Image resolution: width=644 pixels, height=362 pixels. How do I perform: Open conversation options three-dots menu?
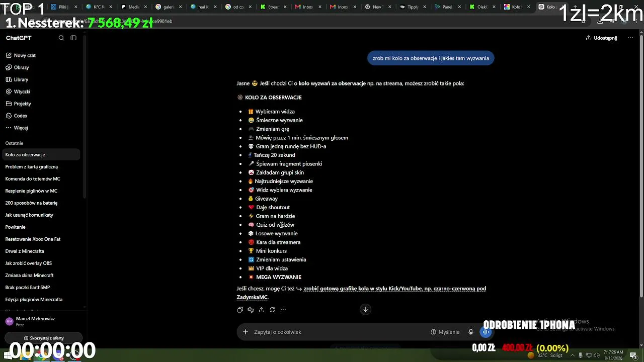click(x=630, y=38)
